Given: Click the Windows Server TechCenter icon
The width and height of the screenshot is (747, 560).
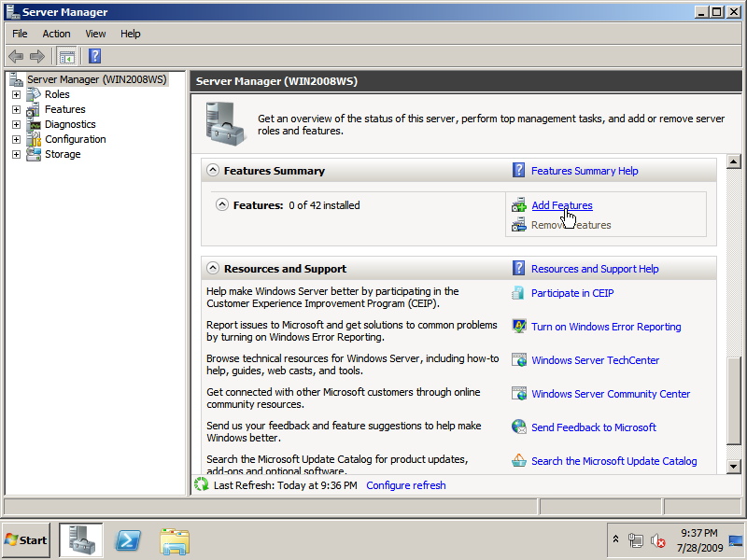Looking at the screenshot, I should [x=519, y=360].
